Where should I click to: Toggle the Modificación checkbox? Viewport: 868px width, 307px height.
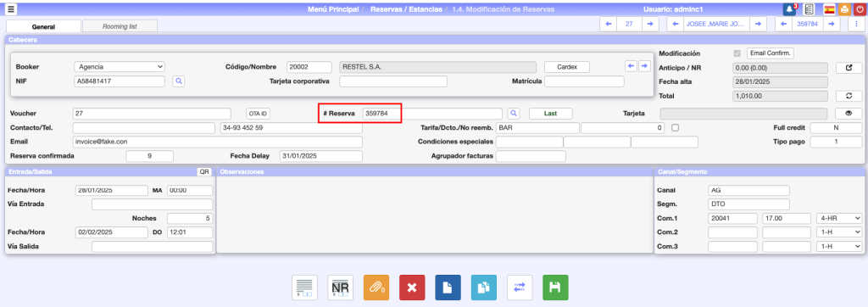[737, 53]
